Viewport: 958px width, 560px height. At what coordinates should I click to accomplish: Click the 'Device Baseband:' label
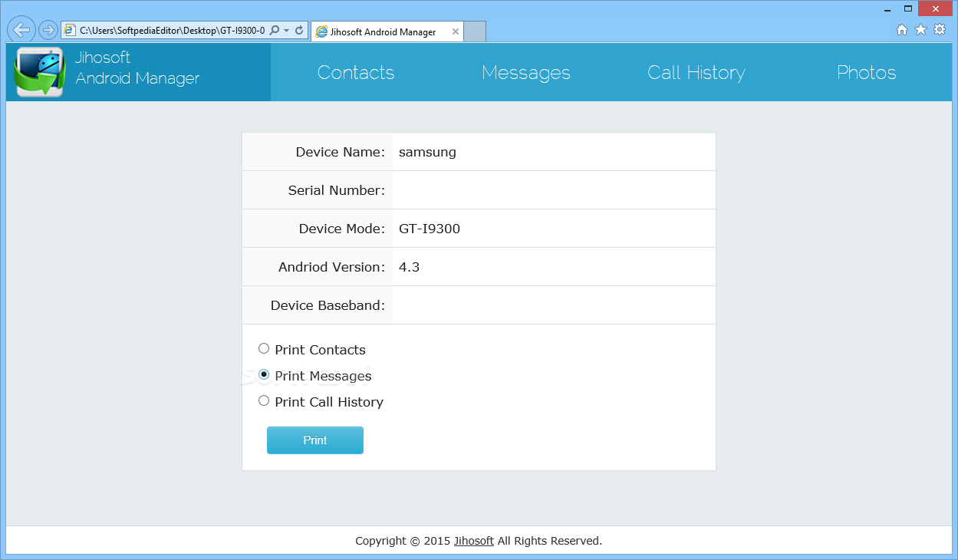328,305
